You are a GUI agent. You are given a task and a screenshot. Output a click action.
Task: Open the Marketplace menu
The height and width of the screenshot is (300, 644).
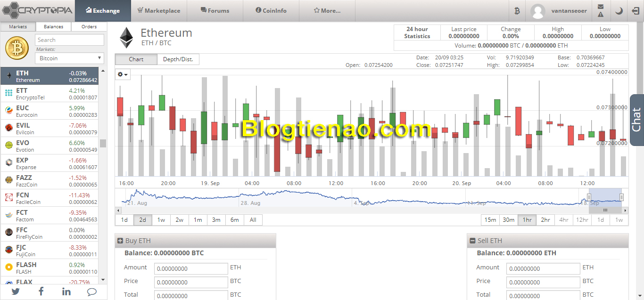(x=159, y=10)
